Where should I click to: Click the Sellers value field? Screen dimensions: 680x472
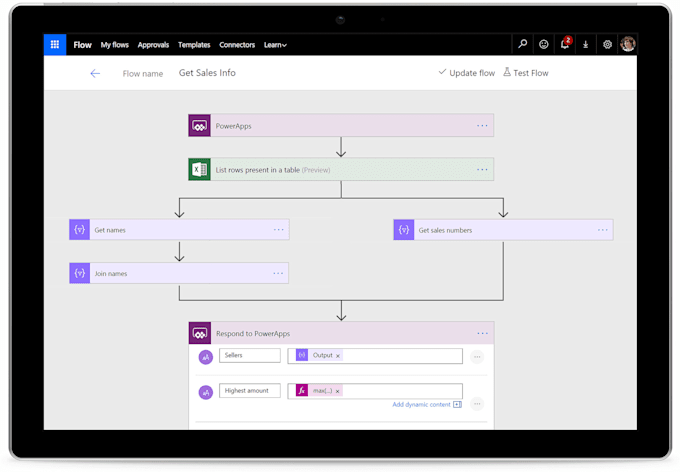pos(375,356)
